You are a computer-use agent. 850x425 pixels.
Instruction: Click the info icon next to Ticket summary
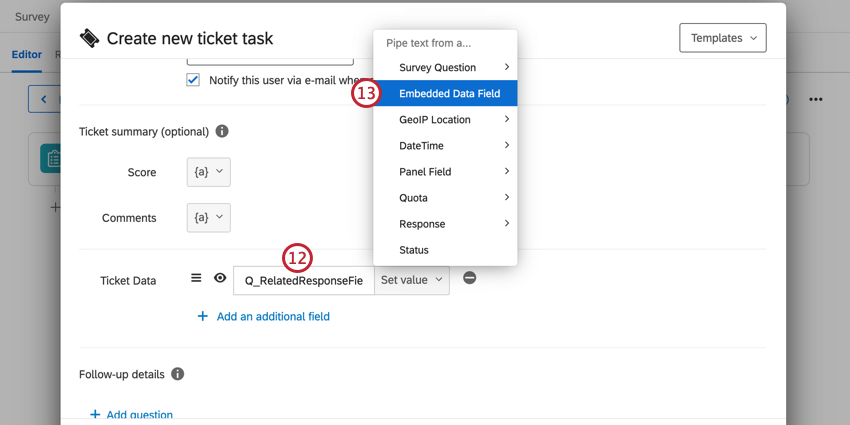pos(222,131)
